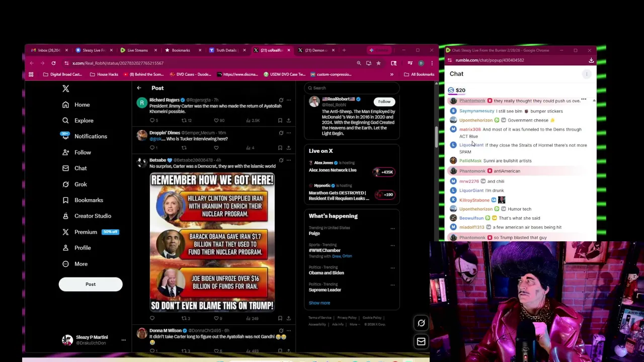The width and height of the screenshot is (644, 362).
Task: Switch to the Truth Details tab
Action: coord(226,50)
